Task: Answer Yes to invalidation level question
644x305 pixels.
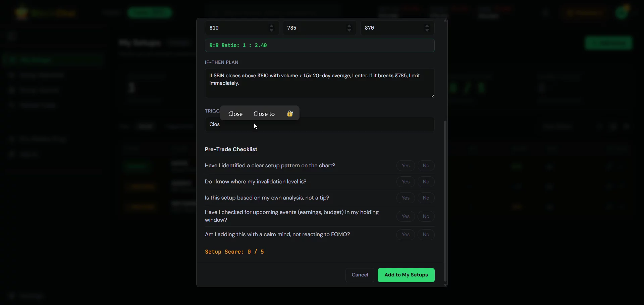Action: (x=406, y=182)
